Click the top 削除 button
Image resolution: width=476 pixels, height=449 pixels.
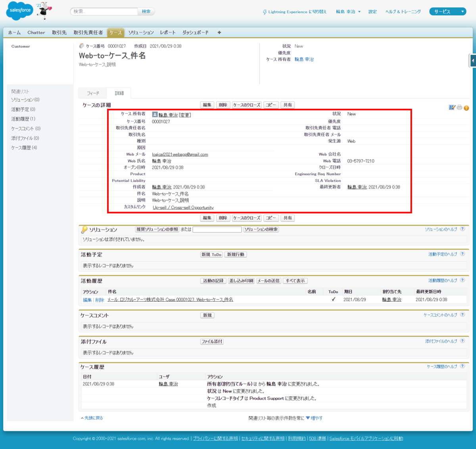[x=223, y=105]
